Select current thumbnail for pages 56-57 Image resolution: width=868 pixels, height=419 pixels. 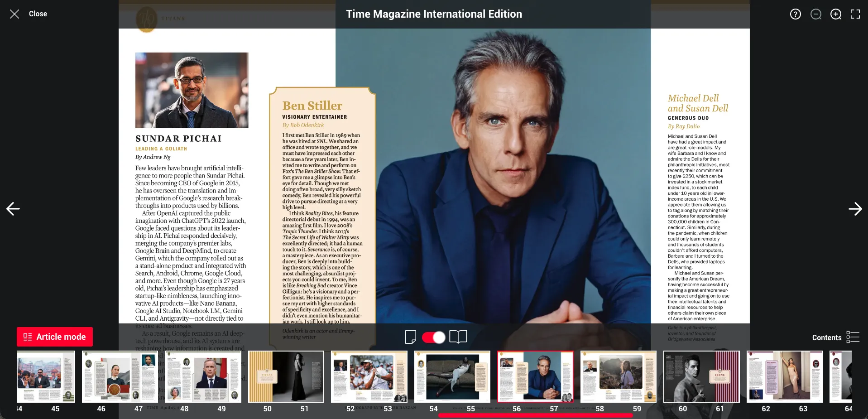(535, 376)
